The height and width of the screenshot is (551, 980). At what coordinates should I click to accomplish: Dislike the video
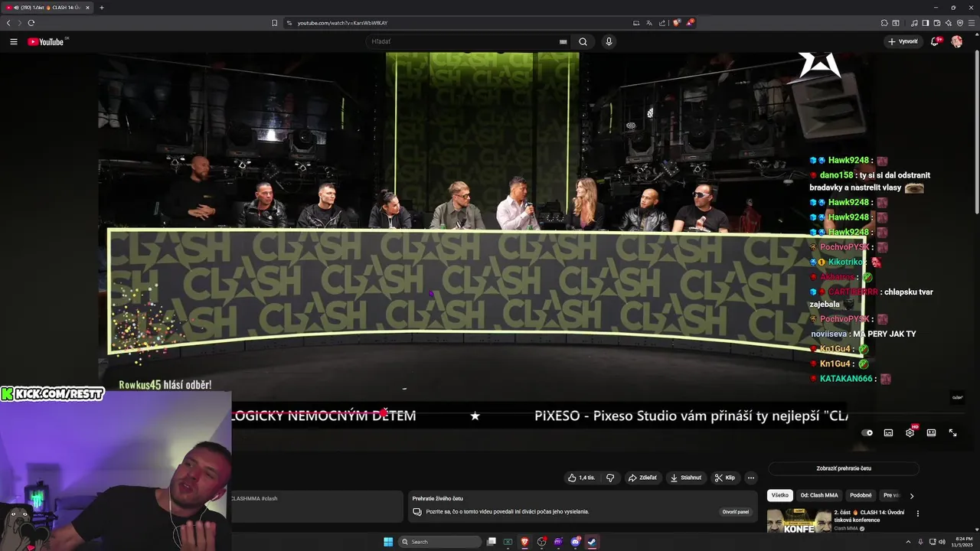(x=610, y=478)
